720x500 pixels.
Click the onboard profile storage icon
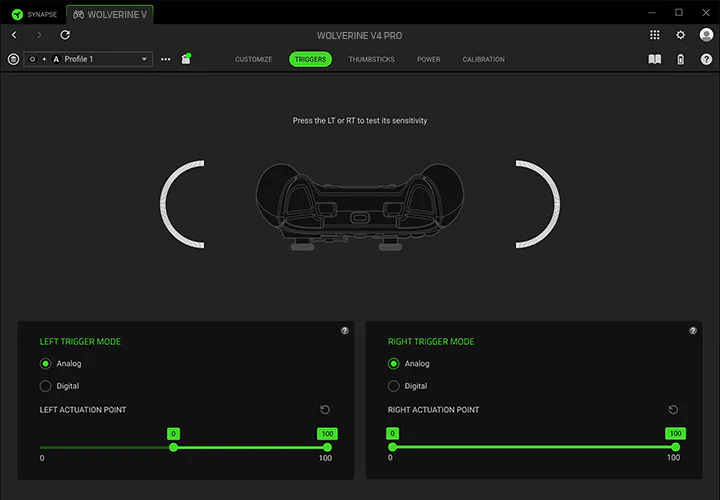pyautogui.click(x=186, y=59)
